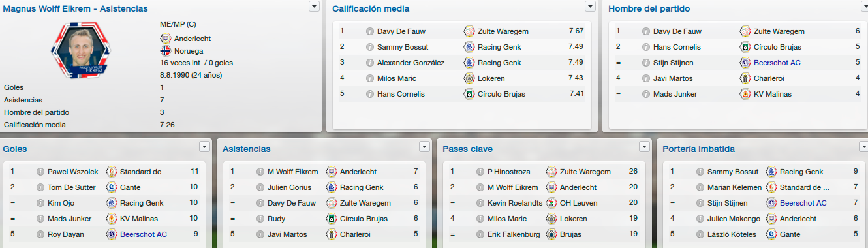Click Zulte Waregem club badge in Pases clave
Image resolution: width=868 pixels, height=248 pixels.
click(x=551, y=172)
